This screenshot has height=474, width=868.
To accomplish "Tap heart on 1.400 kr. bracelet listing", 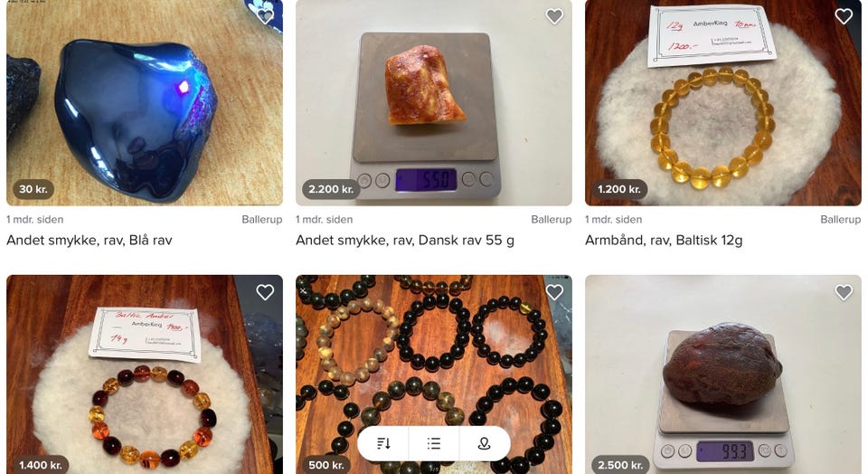I will 265,292.
